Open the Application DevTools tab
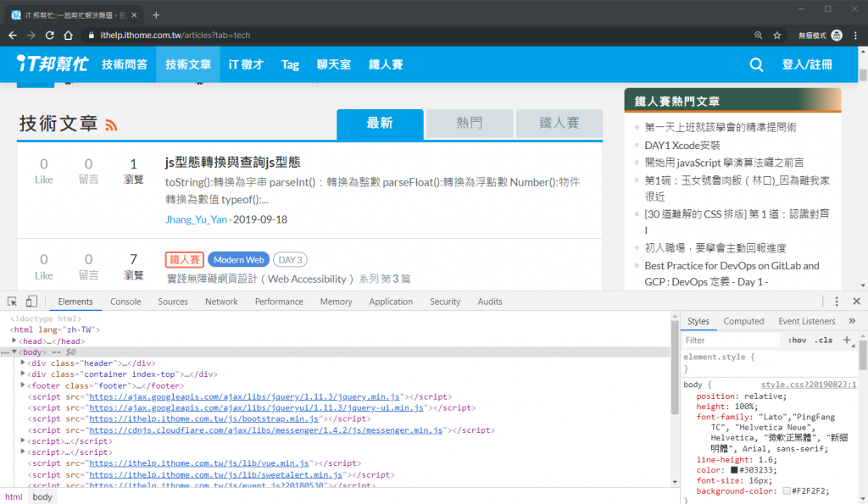 (391, 302)
